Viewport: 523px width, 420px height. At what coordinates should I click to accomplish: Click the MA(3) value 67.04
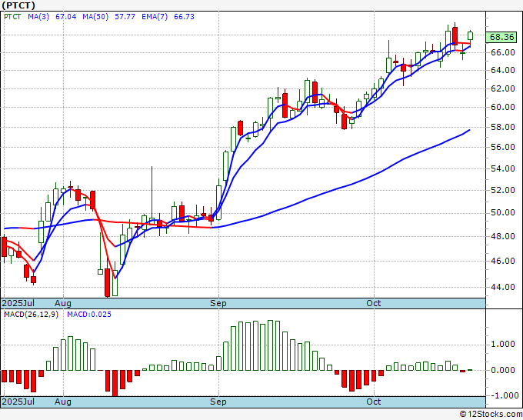65,17
